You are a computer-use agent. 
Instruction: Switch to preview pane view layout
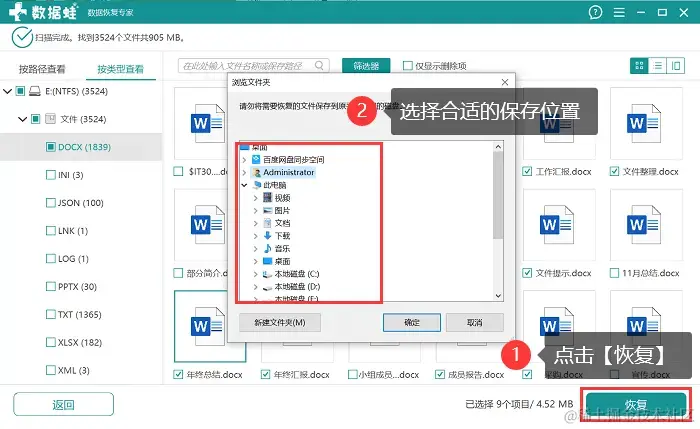coord(676,66)
